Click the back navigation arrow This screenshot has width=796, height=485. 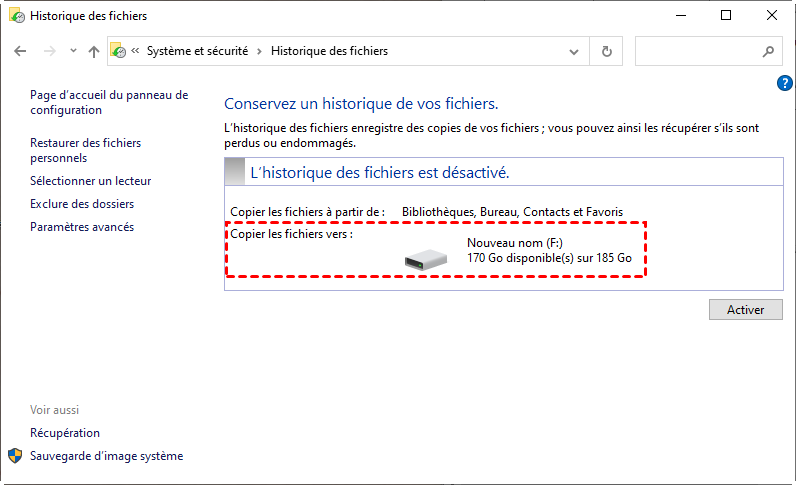[20, 51]
